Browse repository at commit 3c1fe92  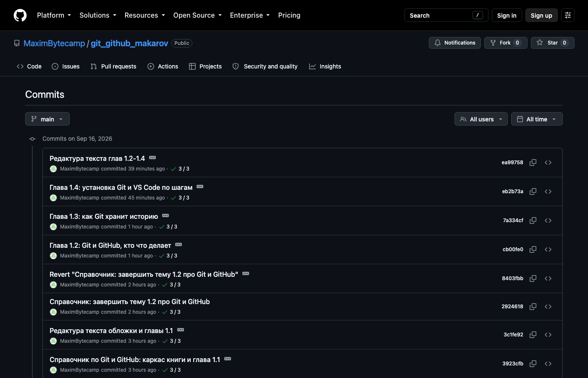click(x=548, y=335)
